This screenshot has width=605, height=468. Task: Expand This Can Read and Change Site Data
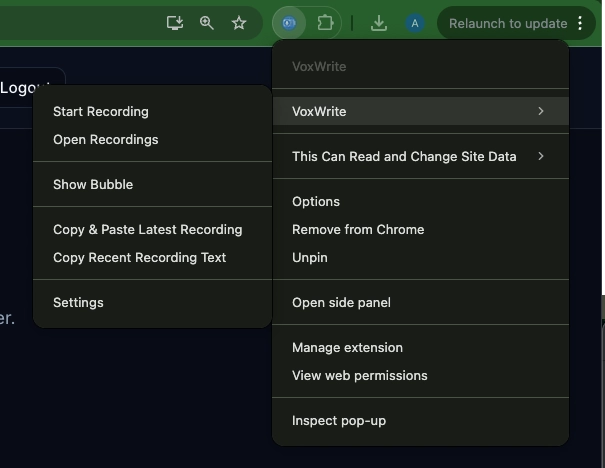point(421,156)
